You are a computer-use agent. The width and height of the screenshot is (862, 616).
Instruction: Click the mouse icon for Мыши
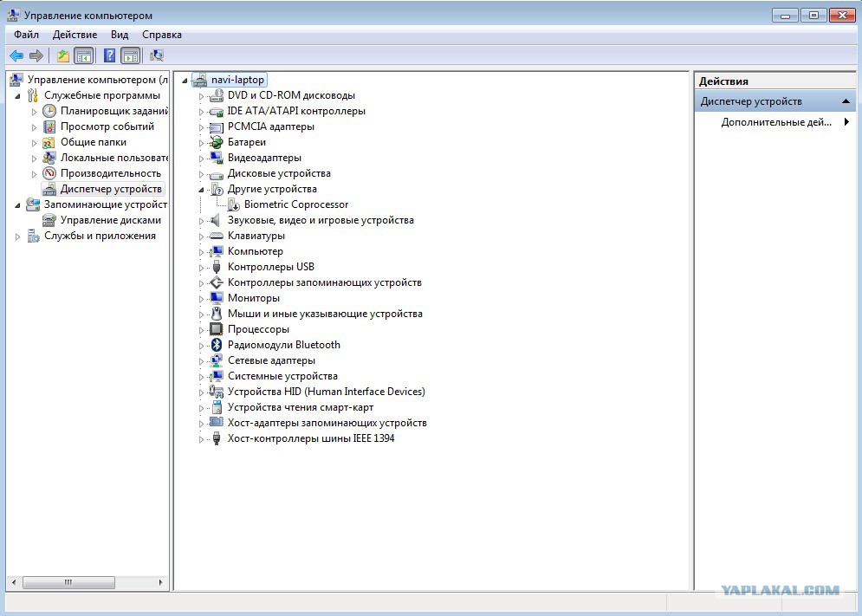[216, 314]
